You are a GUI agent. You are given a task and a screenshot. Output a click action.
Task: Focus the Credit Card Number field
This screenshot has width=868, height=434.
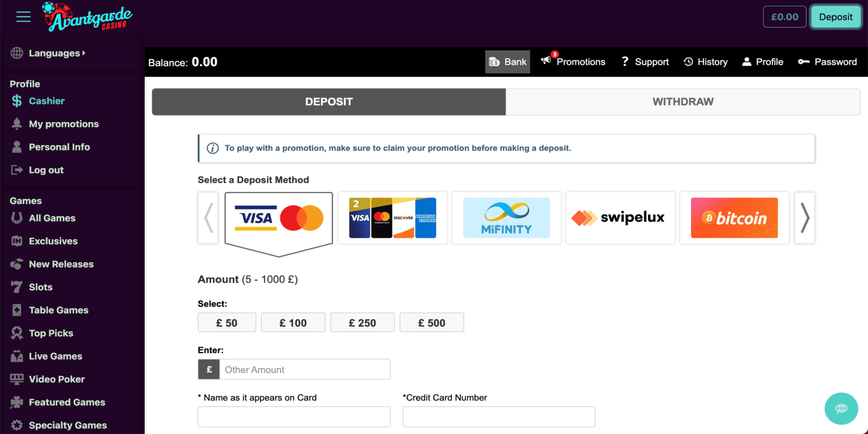pyautogui.click(x=499, y=417)
